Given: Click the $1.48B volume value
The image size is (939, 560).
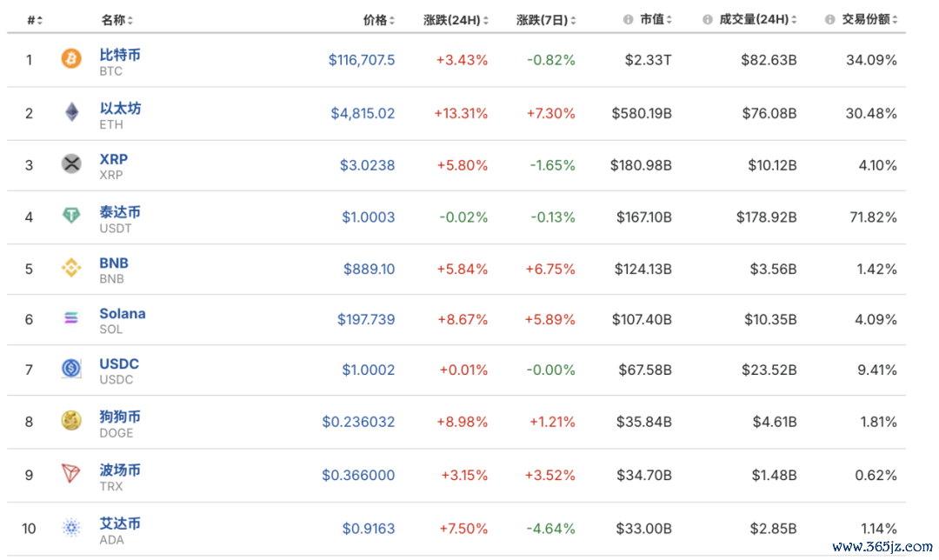Looking at the screenshot, I should [x=775, y=476].
